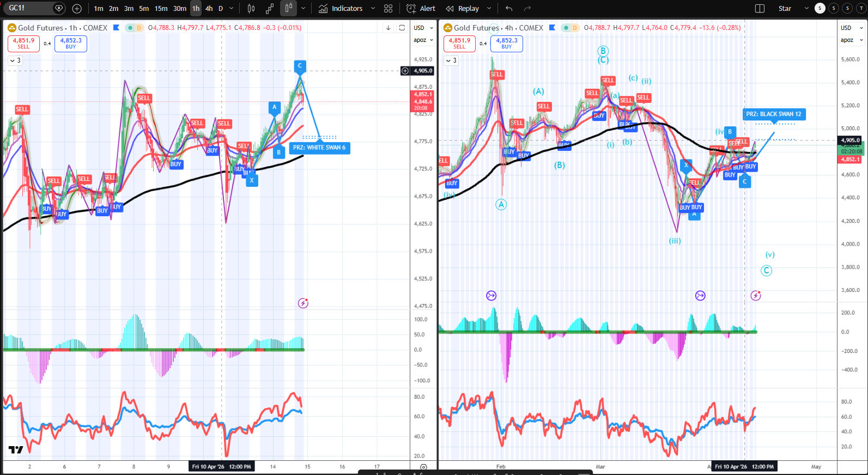Expand the favorite indicators dropdown chevron
868x475 pixels.
[x=373, y=8]
